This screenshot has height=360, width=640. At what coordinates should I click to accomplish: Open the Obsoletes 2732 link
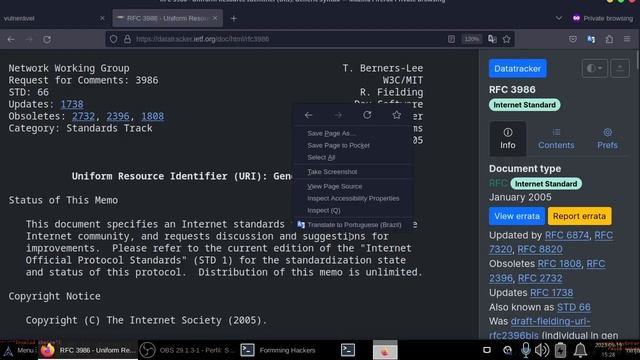tap(83, 116)
